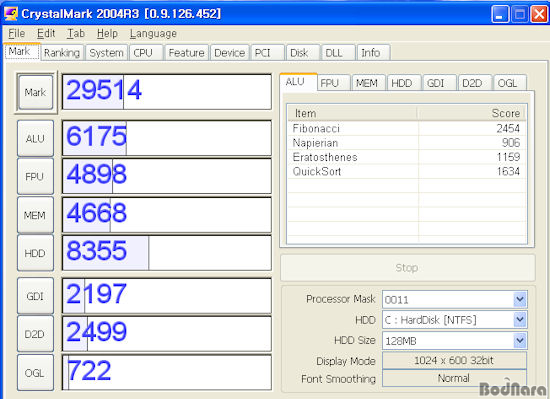Select the Fibonacci score row
This screenshot has width=550, height=399.
(x=407, y=128)
